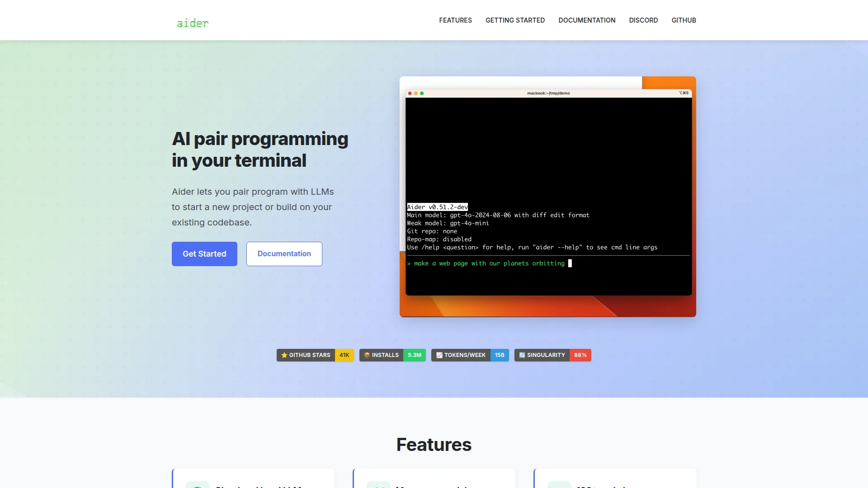868x488 pixels.
Task: Click the yellow traffic light on the terminal
Action: (x=416, y=93)
